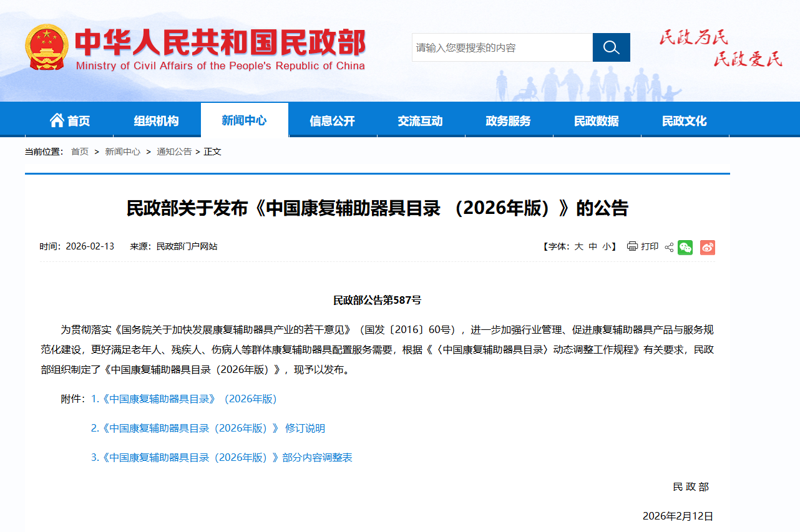Click the share icon
This screenshot has width=800, height=532.
[x=669, y=247]
